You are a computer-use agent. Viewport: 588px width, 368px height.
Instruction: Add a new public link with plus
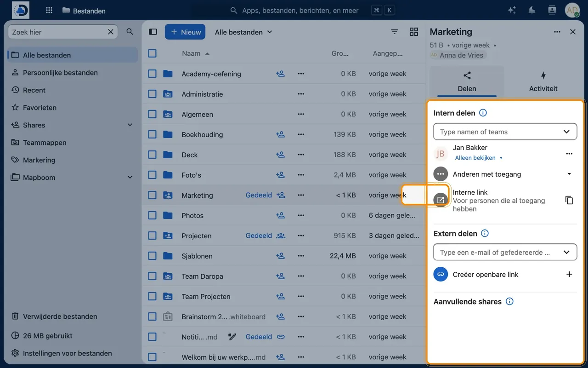569,274
